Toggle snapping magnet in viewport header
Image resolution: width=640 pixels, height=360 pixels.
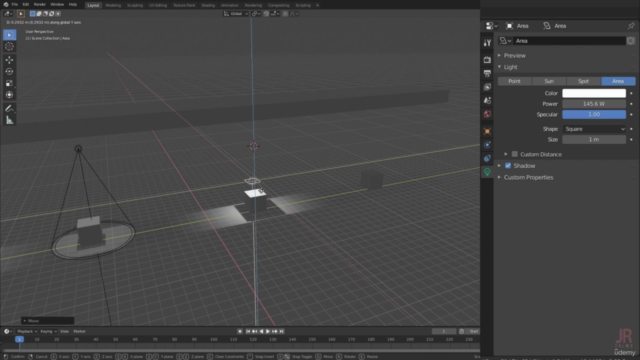pyautogui.click(x=266, y=13)
